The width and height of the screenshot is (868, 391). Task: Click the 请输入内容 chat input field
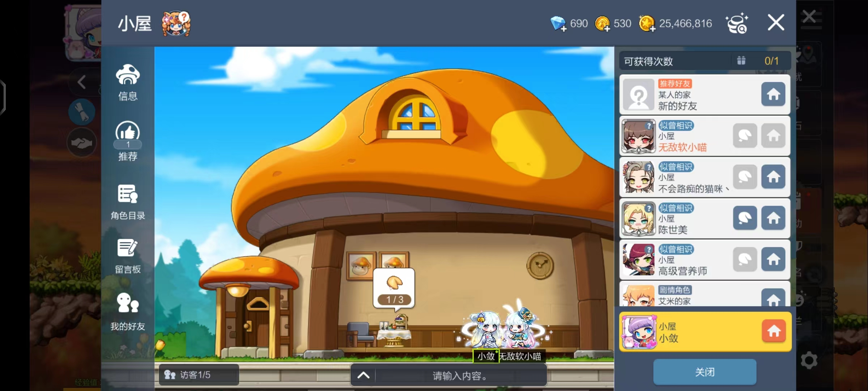click(459, 376)
